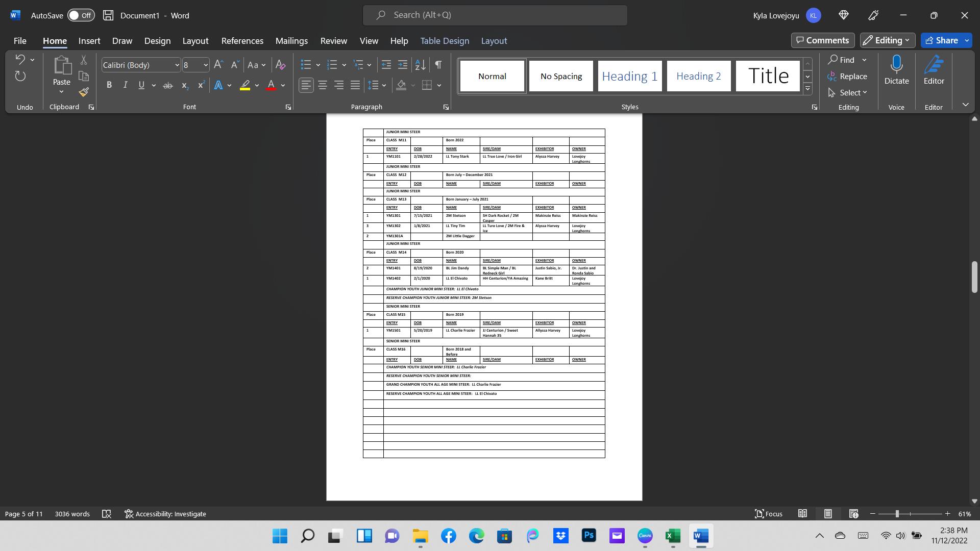
Task: Expand the Styles gallery more arrow
Action: (807, 89)
